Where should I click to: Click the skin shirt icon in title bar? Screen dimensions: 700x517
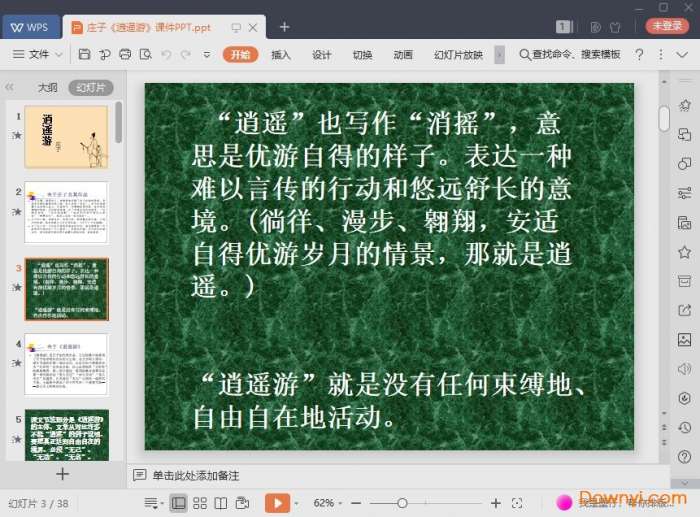pyautogui.click(x=615, y=27)
